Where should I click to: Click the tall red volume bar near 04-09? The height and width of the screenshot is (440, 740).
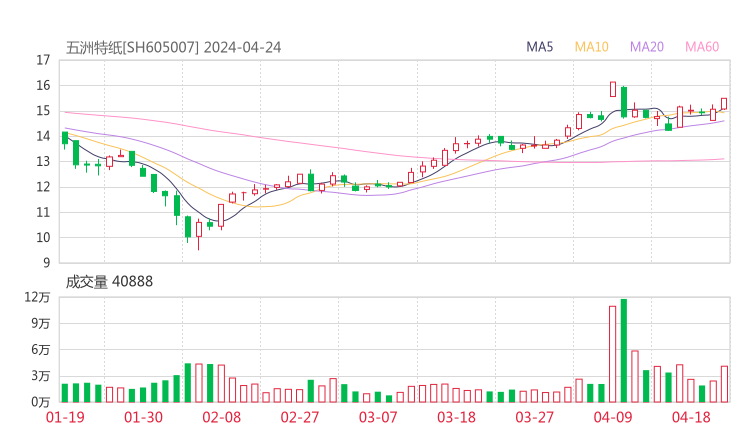point(613,354)
